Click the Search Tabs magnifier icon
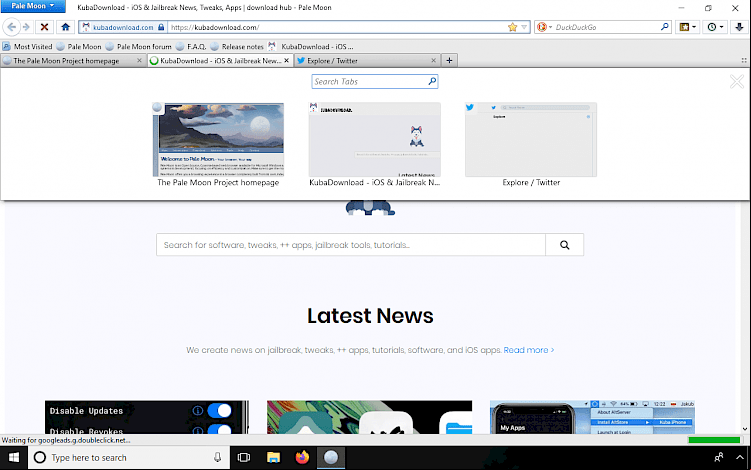751x470 pixels. [x=432, y=81]
